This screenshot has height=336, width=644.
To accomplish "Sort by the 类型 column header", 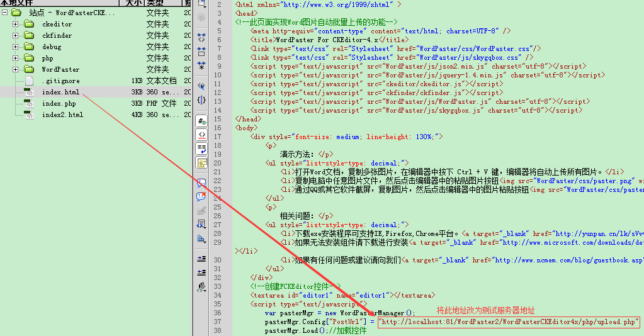I will (x=162, y=3).
